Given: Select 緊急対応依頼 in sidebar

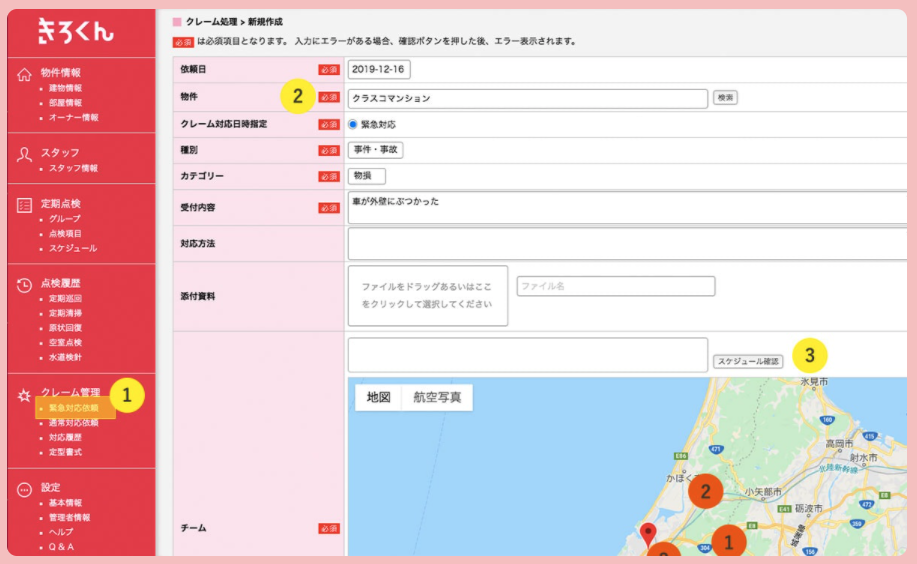Looking at the screenshot, I should (74, 408).
